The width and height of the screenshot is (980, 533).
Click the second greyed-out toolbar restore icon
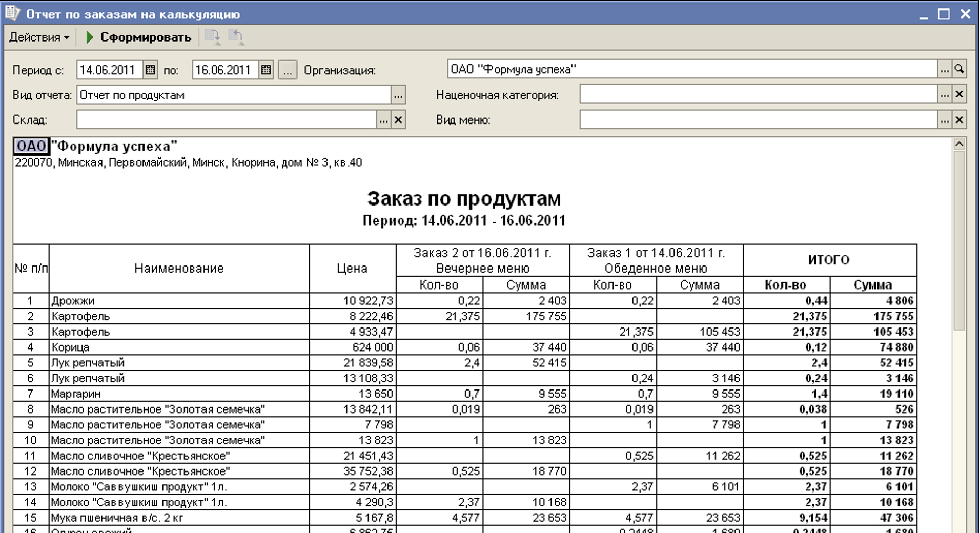click(236, 37)
